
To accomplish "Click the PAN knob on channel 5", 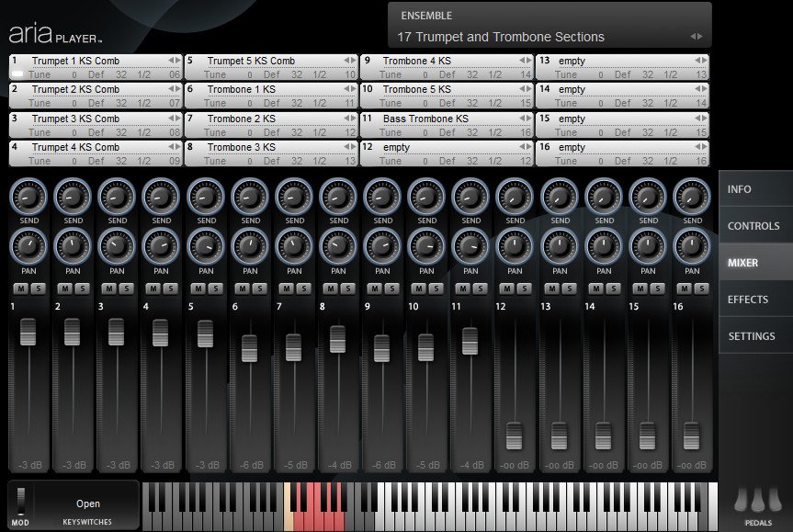I will [205, 247].
